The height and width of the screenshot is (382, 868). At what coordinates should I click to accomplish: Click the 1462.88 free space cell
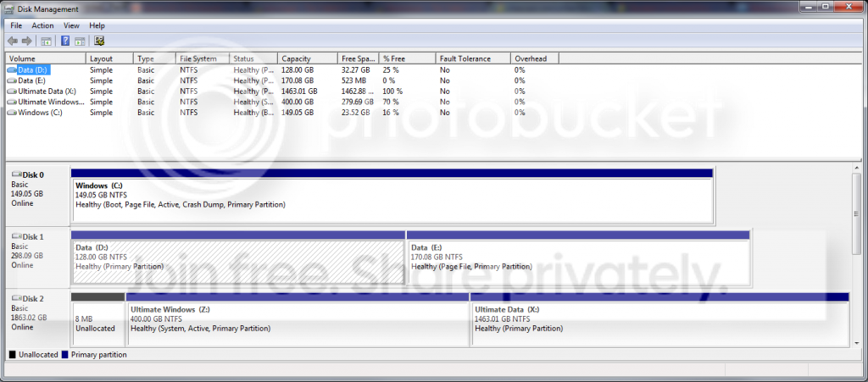pyautogui.click(x=357, y=91)
